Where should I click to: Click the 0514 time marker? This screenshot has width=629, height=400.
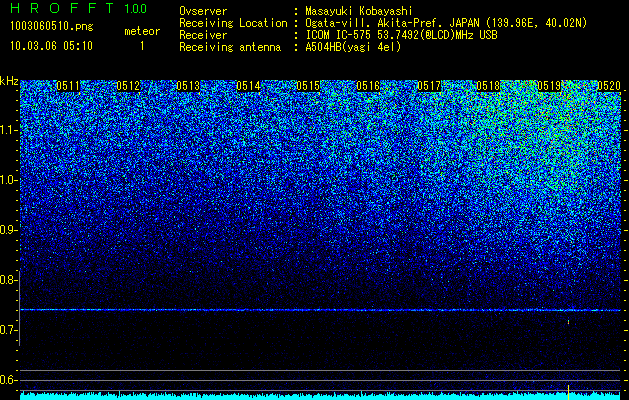click(x=248, y=85)
